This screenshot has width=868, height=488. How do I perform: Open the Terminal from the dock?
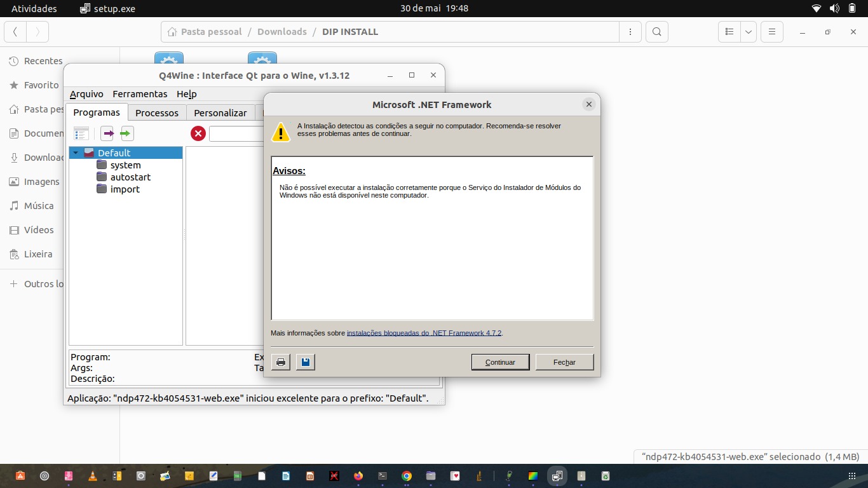pos(383,476)
